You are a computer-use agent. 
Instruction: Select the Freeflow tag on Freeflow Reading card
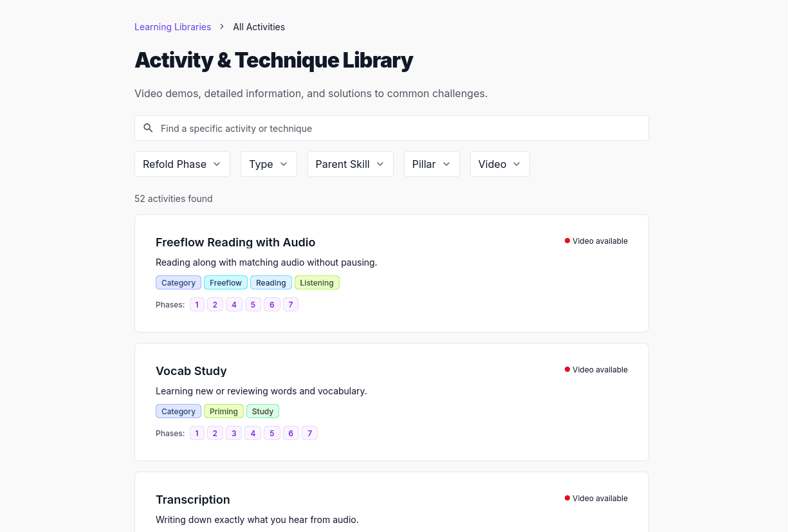pyautogui.click(x=225, y=282)
